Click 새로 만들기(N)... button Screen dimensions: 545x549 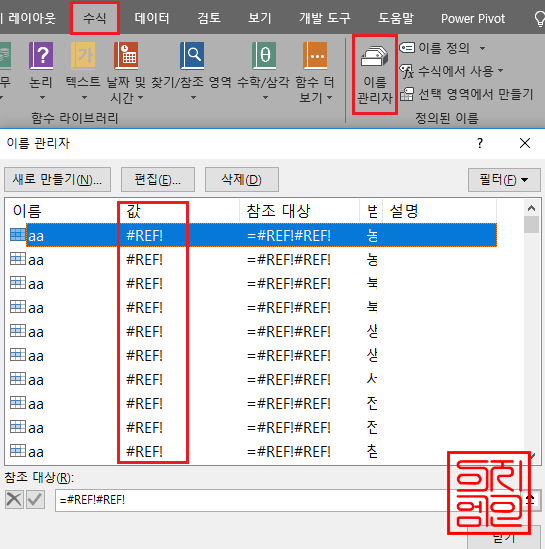pyautogui.click(x=57, y=180)
